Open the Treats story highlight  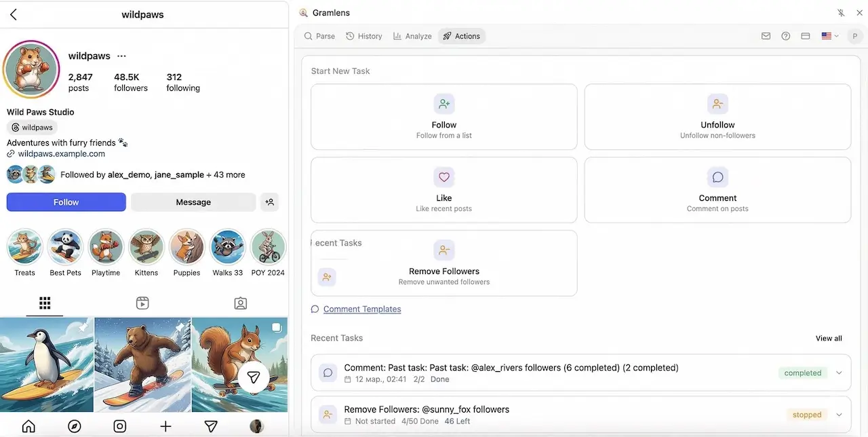click(24, 246)
